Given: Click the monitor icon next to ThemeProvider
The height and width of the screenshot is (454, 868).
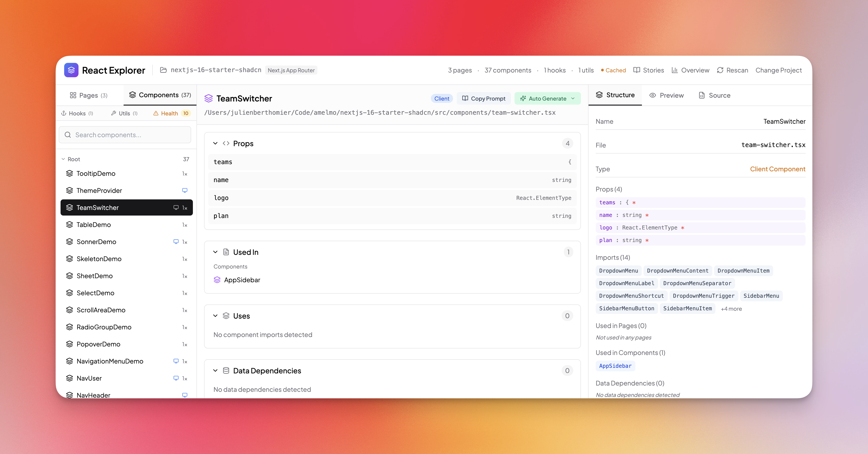Looking at the screenshot, I should [185, 190].
